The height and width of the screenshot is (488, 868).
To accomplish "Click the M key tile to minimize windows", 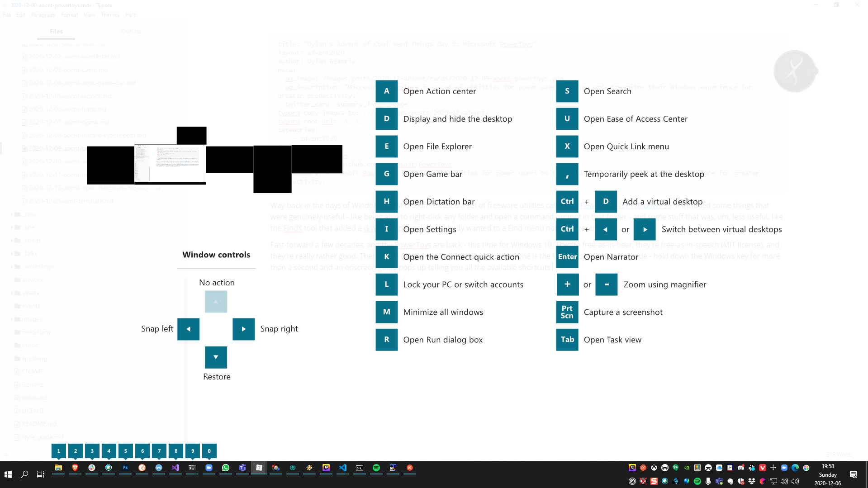I will coord(386,312).
